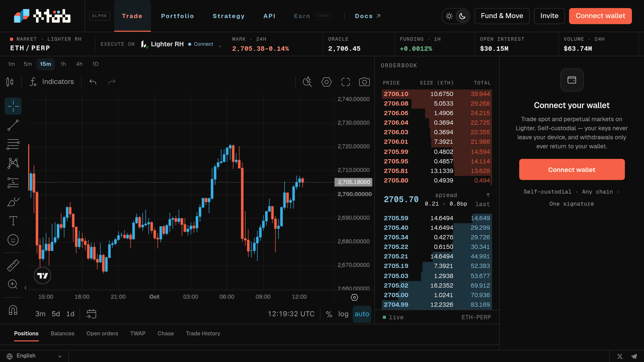Image resolution: width=644 pixels, height=362 pixels.
Task: Open quick search lightning icon
Action: [307, 82]
